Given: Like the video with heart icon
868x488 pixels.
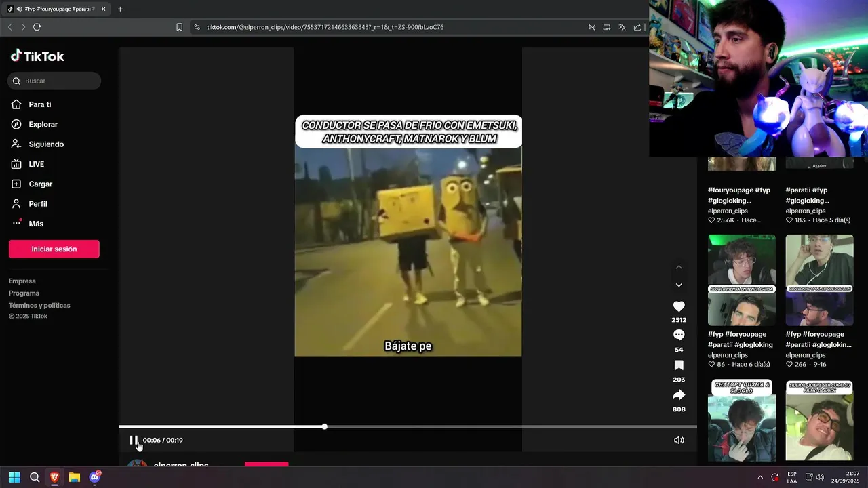Looking at the screenshot, I should click(x=679, y=306).
